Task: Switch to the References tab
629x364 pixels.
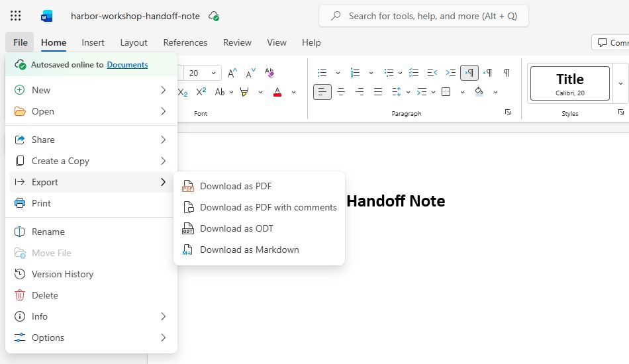Action: pyautogui.click(x=185, y=42)
